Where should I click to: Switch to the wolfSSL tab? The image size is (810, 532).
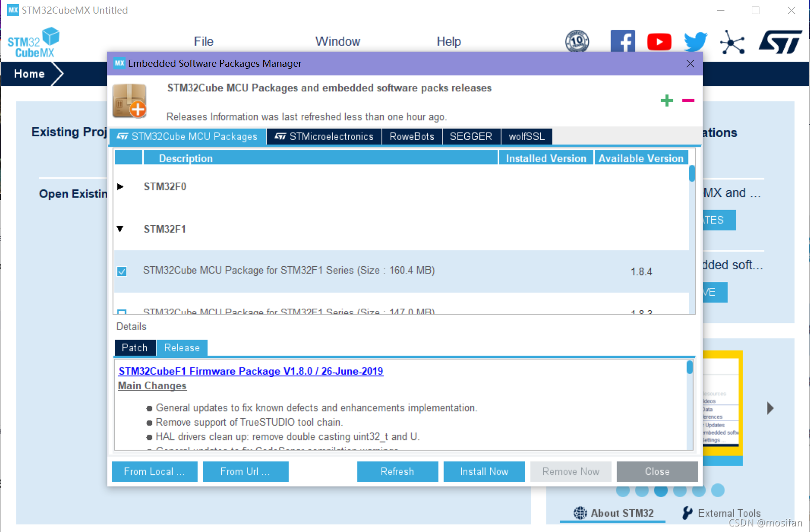click(x=526, y=137)
